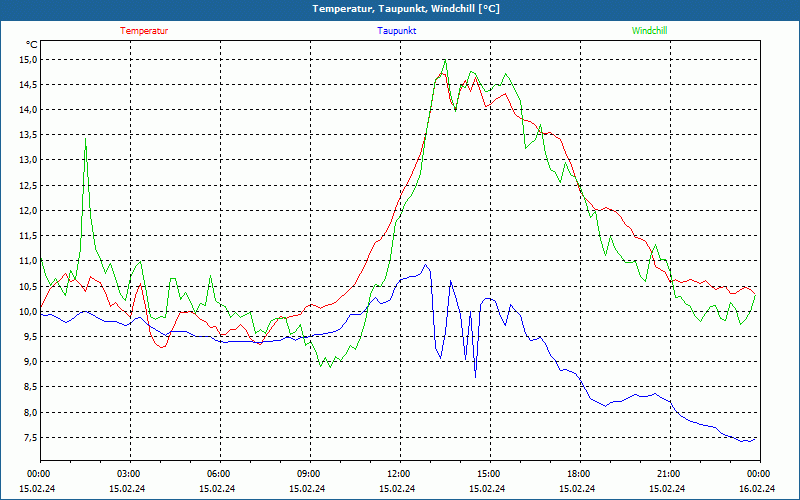This screenshot has height=500, width=800.
Task: Click the °C unit label on the y-axis
Action: [32, 45]
